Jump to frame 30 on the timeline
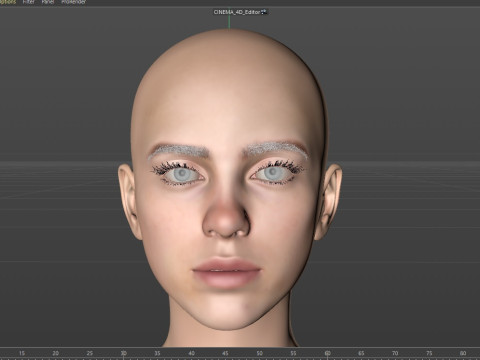 [x=124, y=353]
